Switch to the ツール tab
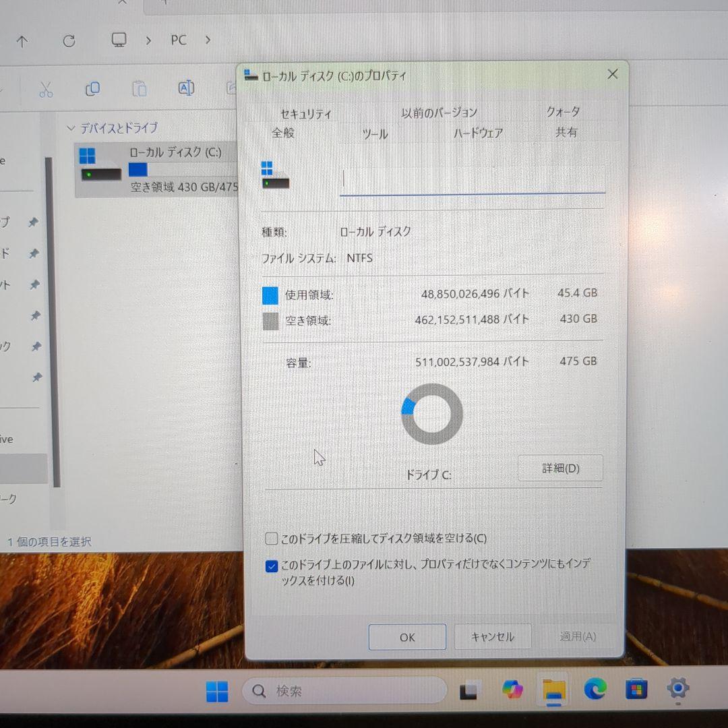This screenshot has height=728, width=728. click(375, 133)
